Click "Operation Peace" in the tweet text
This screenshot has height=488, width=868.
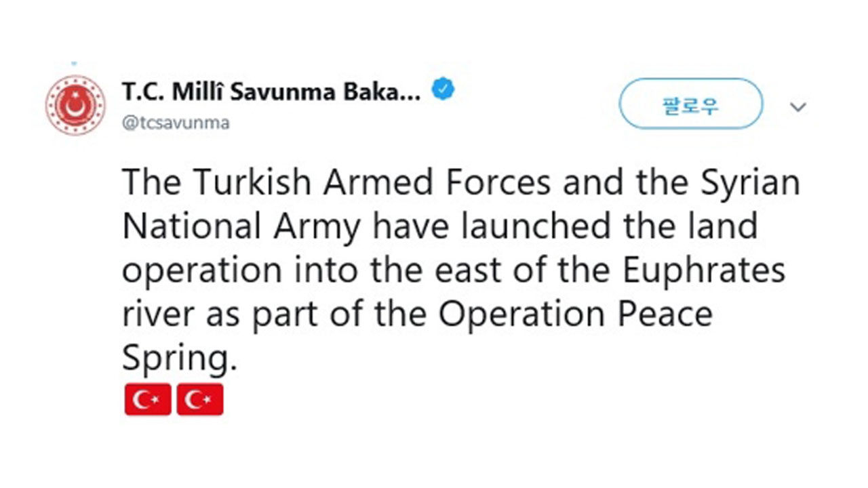[575, 314]
